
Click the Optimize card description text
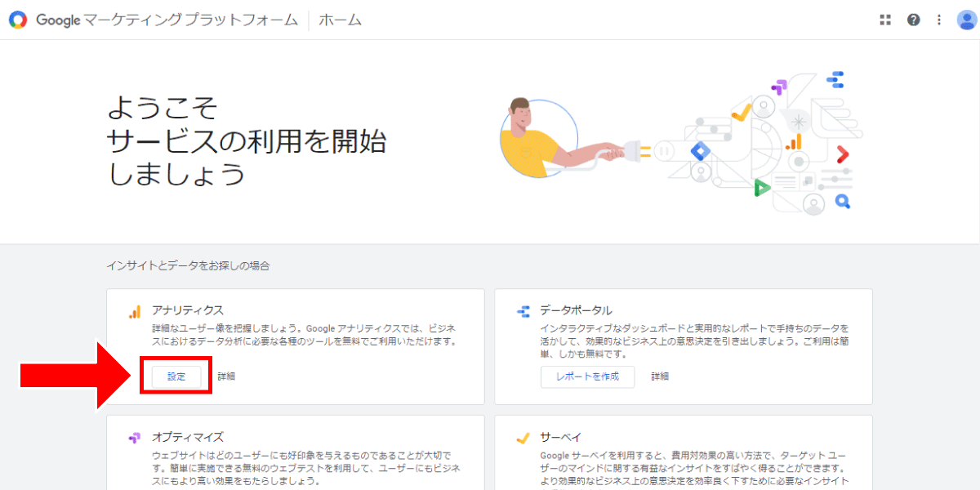(308, 468)
